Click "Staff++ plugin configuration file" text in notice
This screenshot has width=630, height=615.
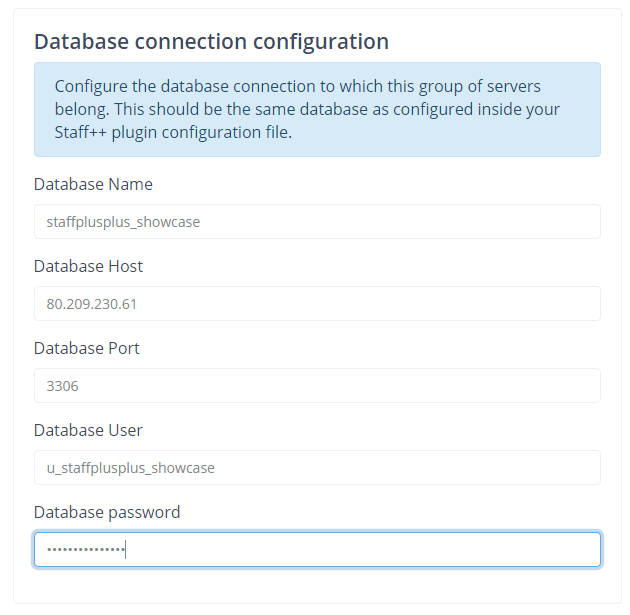click(x=173, y=132)
